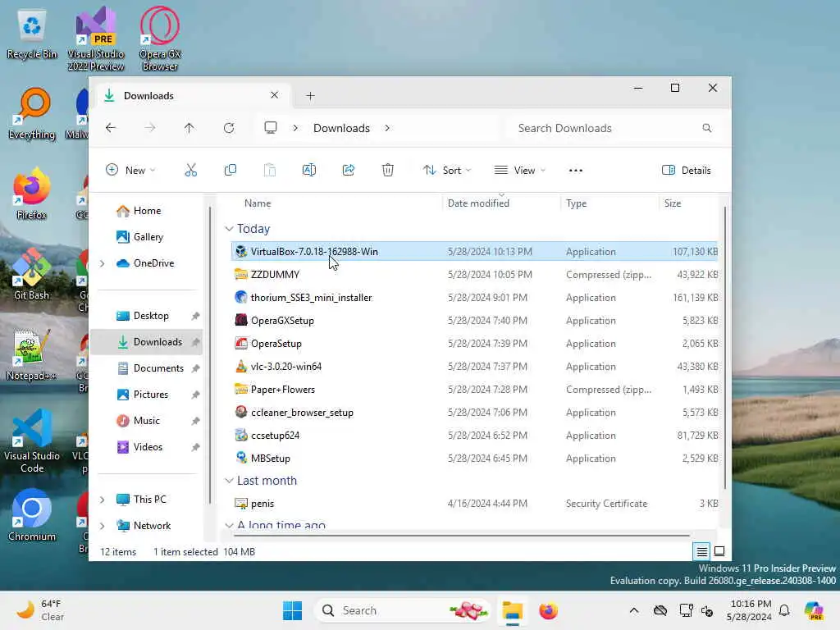The height and width of the screenshot is (630, 840).
Task: Select the vlc-3.0.20-win64 file
Action: (474, 367)
